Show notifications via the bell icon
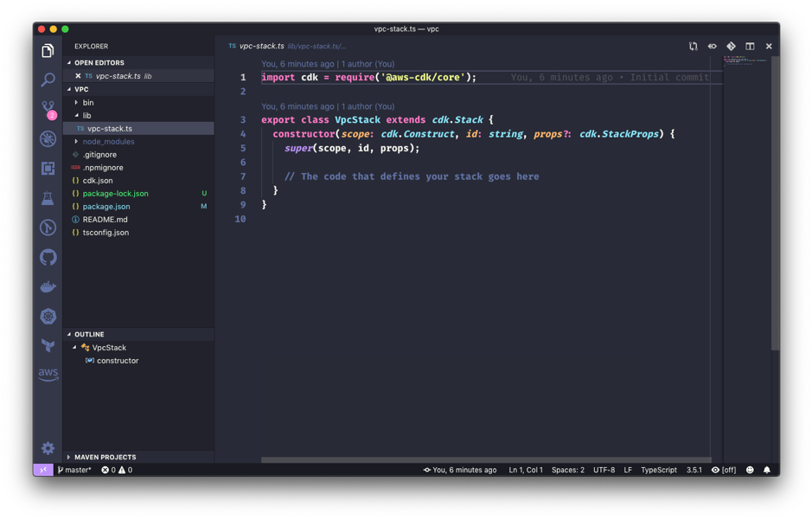The width and height of the screenshot is (812, 519). tap(767, 470)
